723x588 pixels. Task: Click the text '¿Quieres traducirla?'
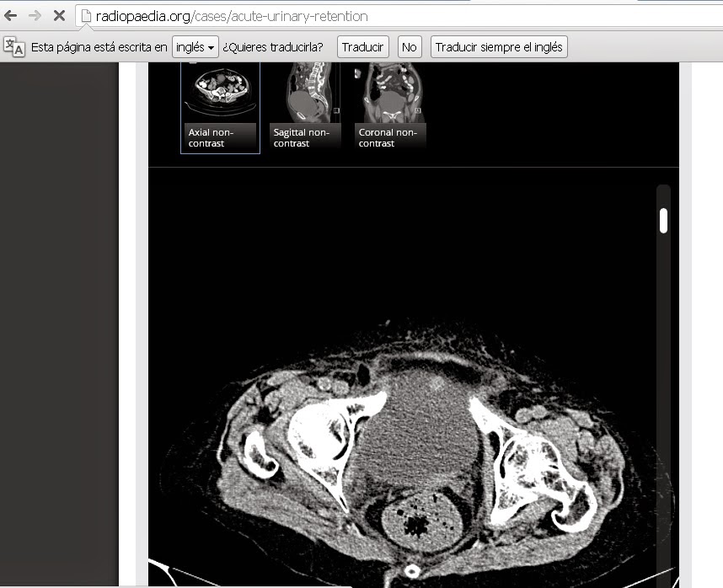click(x=273, y=47)
